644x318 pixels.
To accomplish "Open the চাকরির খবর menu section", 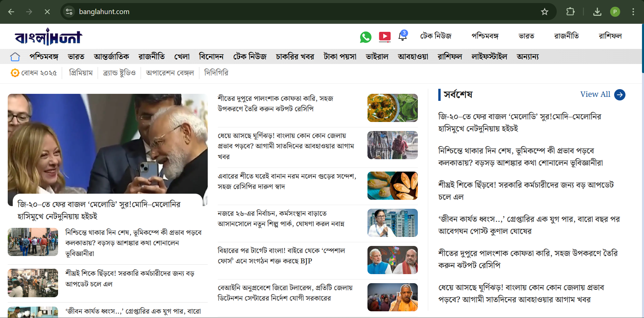I will click(x=295, y=57).
